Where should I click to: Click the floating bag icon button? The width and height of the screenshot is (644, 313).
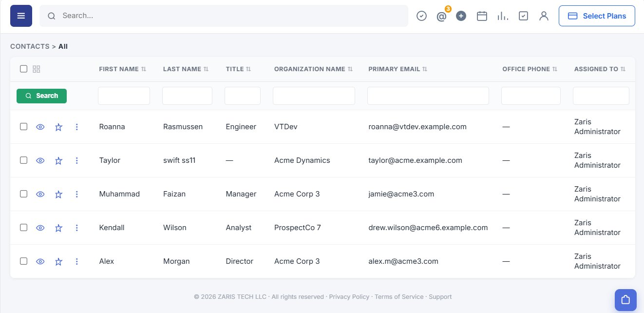(x=625, y=300)
